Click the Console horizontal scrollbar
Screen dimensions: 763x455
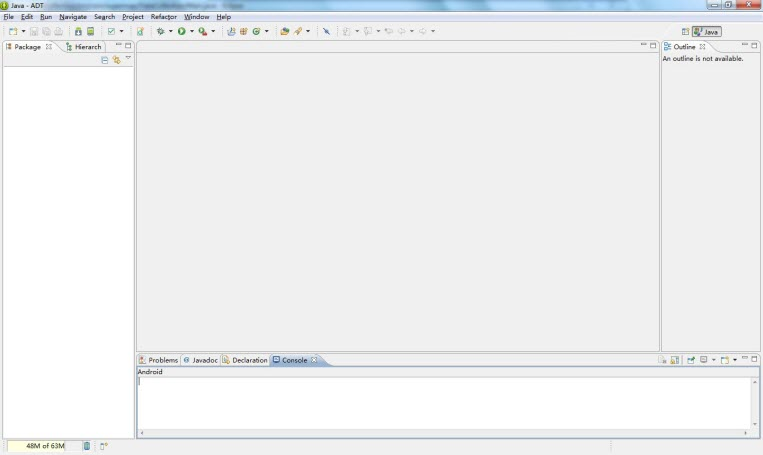click(446, 433)
